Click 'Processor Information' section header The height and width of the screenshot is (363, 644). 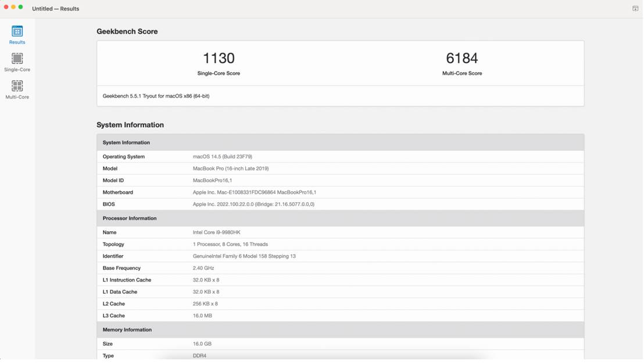[340, 218]
